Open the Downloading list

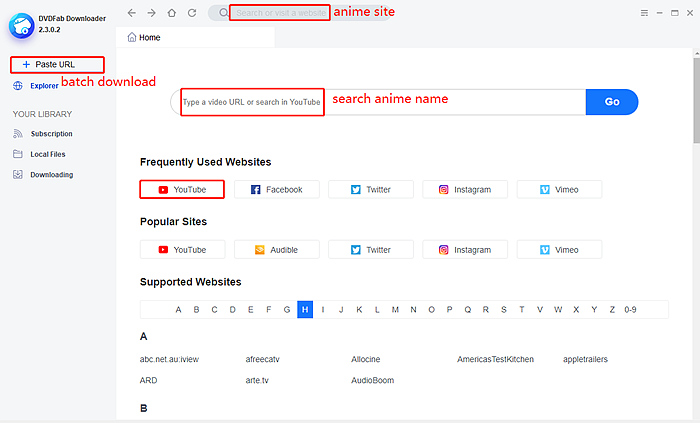pos(51,175)
